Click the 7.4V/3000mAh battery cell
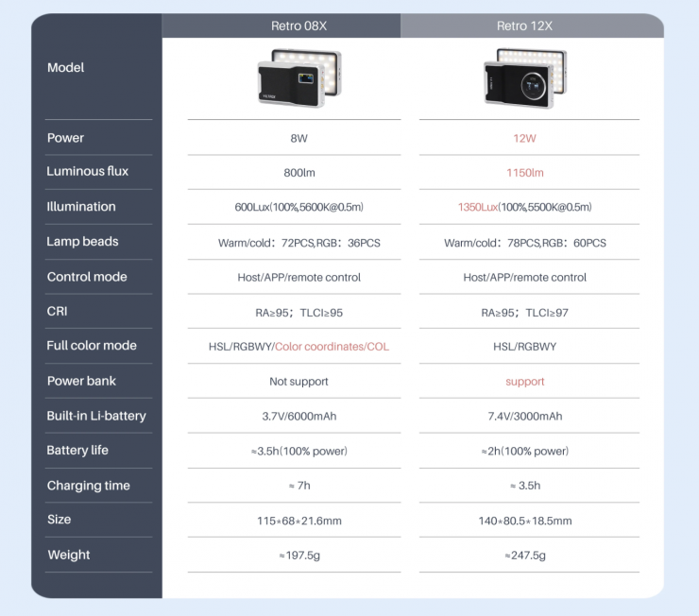This screenshot has width=699, height=616. [x=524, y=417]
